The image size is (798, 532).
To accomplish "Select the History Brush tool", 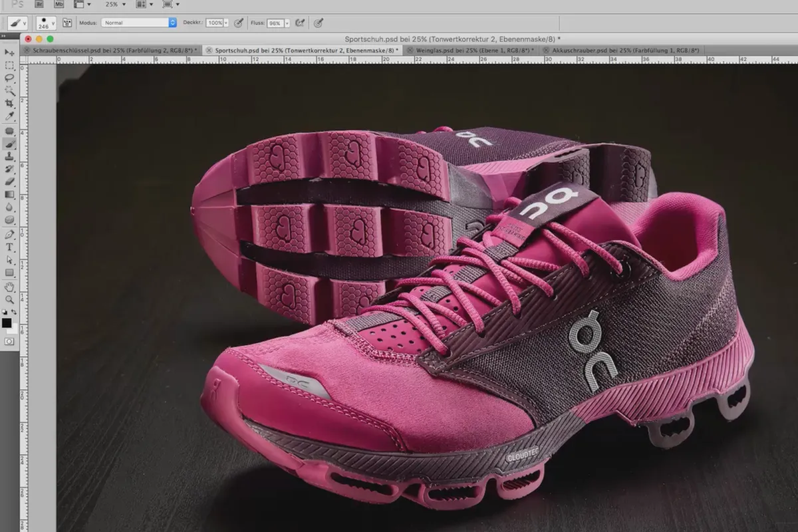I will (9, 169).
